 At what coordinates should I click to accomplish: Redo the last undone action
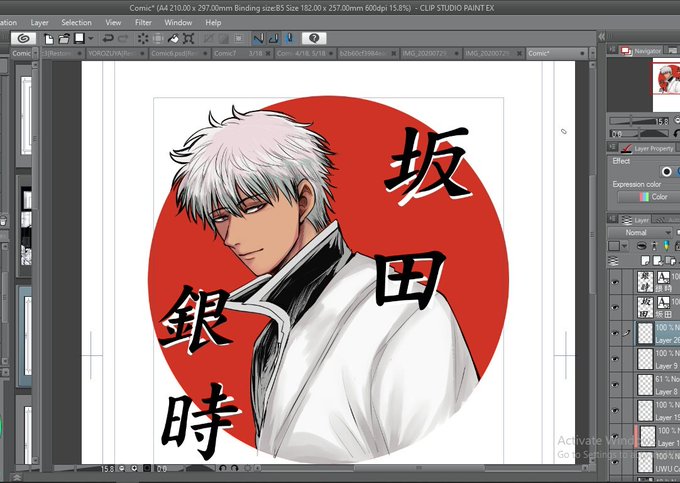pos(123,39)
